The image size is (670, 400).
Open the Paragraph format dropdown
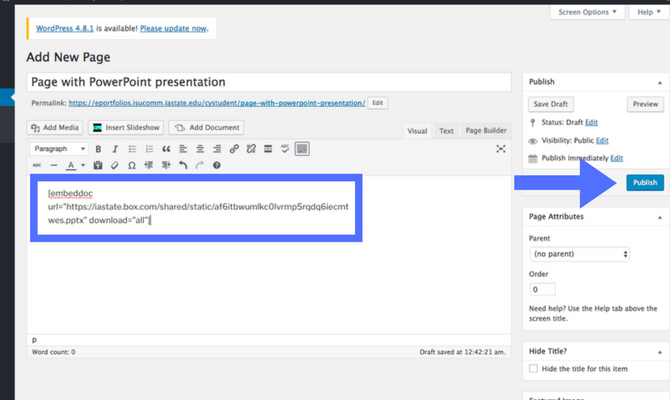pos(59,149)
